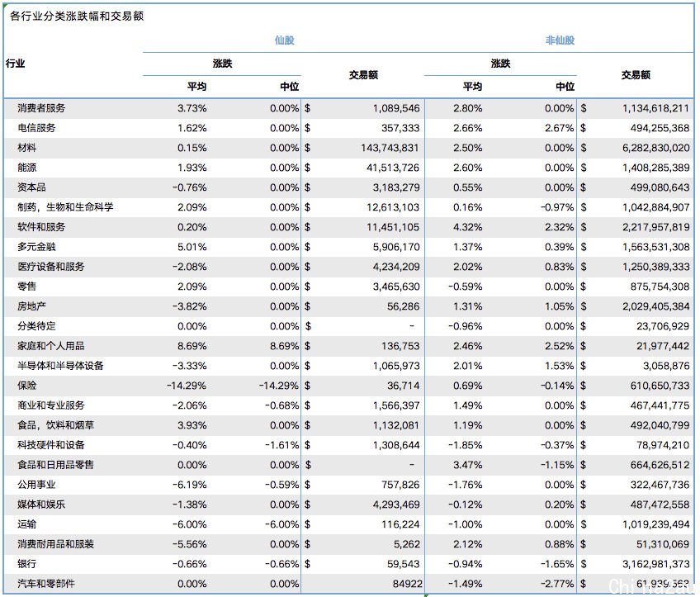Click the 8.69% median cell for 家庭和个人用品
The height and width of the screenshot is (597, 700).
(284, 346)
